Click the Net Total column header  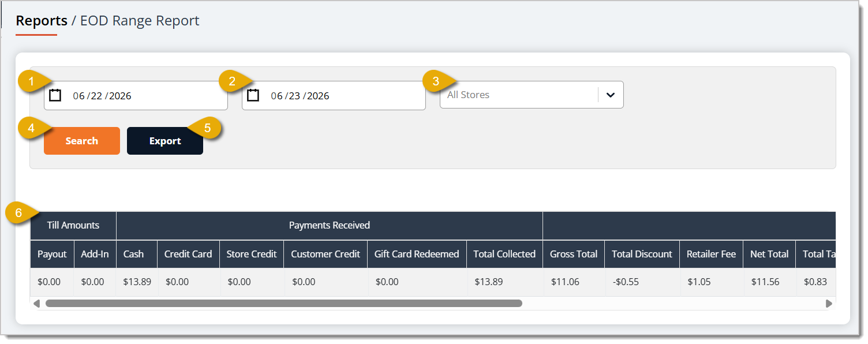(769, 254)
